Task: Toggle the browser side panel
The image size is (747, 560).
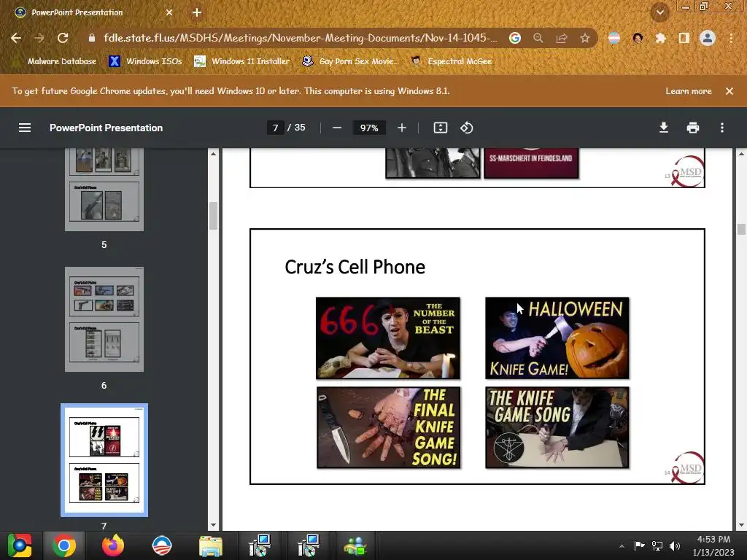Action: click(684, 38)
